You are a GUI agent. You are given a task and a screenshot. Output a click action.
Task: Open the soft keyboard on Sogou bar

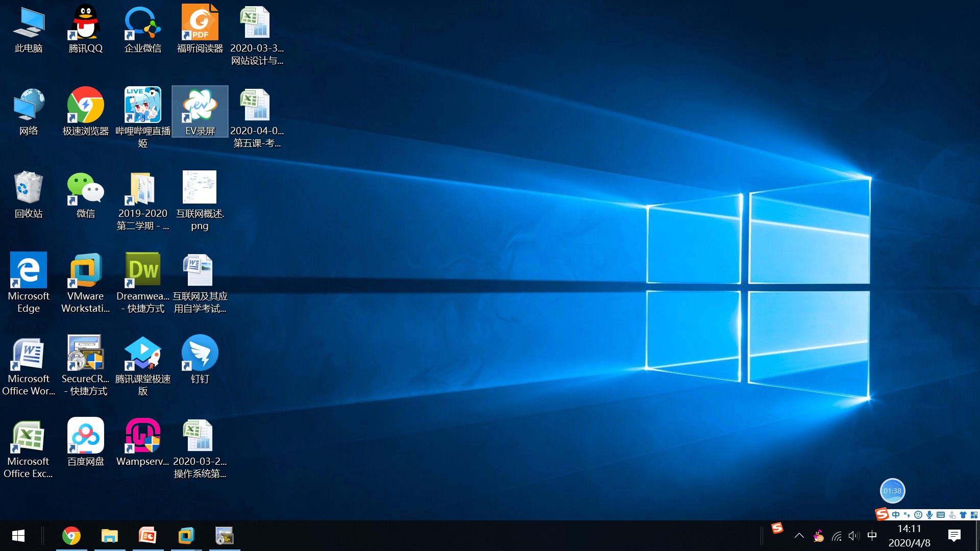[x=941, y=515]
